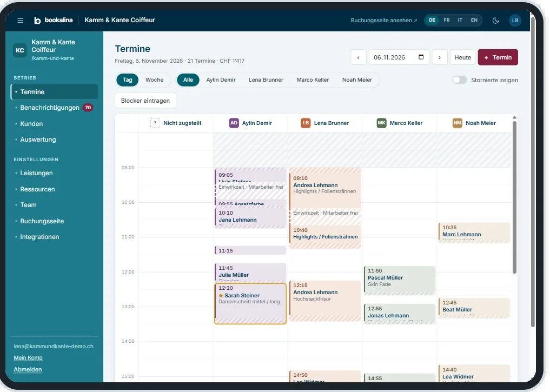The image size is (550, 392).
Task: Go to next day chevron
Action: [440, 57]
